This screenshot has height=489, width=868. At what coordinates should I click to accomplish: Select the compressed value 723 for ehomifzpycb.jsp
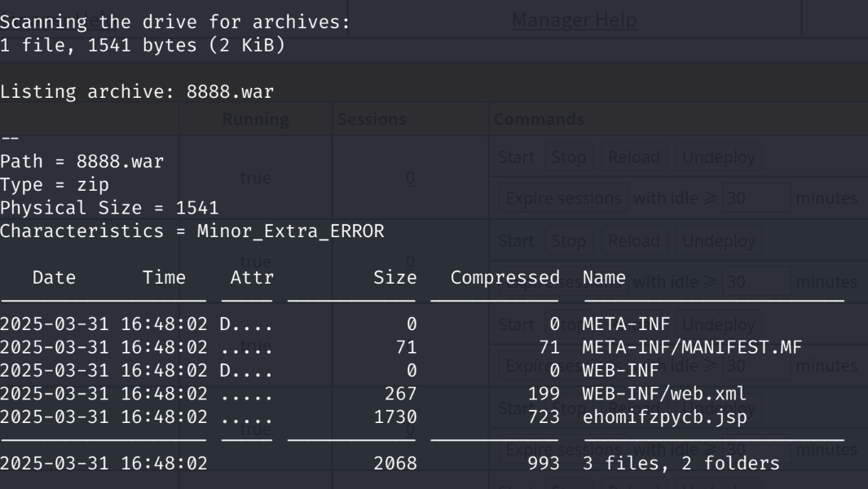(x=544, y=417)
